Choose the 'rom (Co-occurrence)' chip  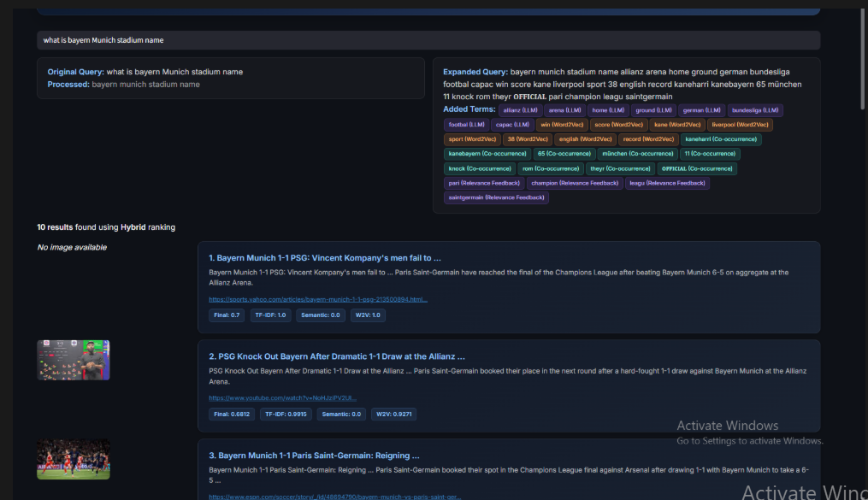pyautogui.click(x=550, y=168)
